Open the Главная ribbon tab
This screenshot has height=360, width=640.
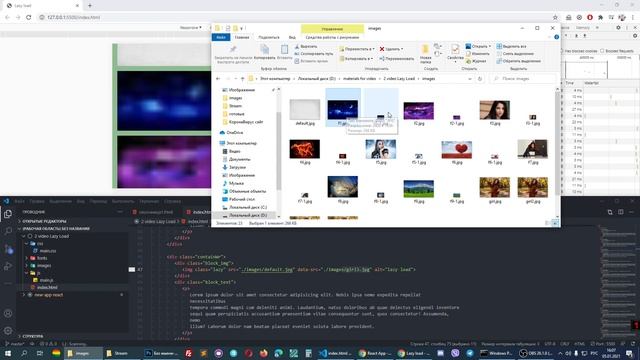tap(242, 37)
